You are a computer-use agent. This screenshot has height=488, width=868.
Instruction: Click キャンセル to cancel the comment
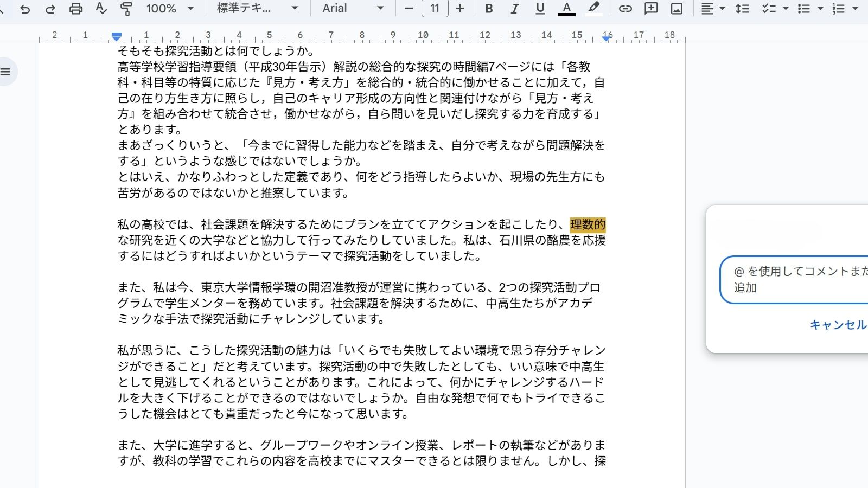coord(837,325)
